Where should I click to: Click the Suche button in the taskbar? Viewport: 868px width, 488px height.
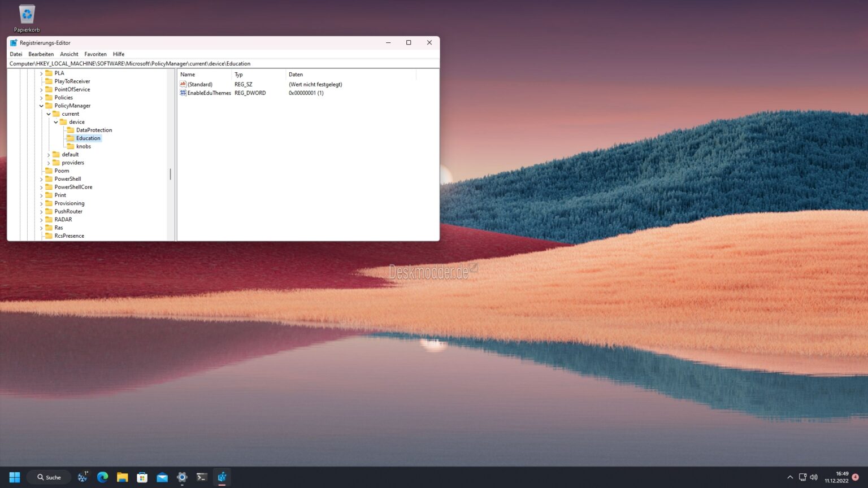[48, 477]
